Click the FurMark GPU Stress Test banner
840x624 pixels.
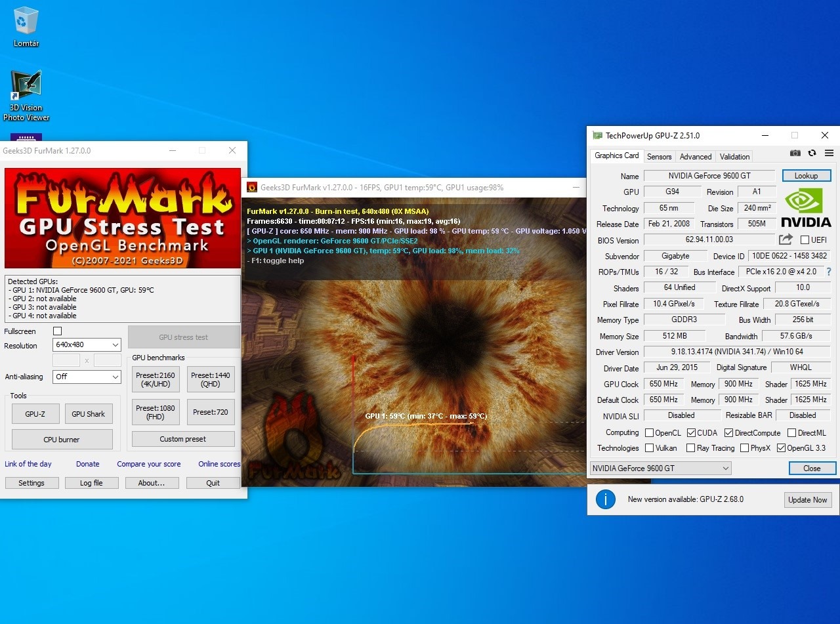tap(123, 218)
